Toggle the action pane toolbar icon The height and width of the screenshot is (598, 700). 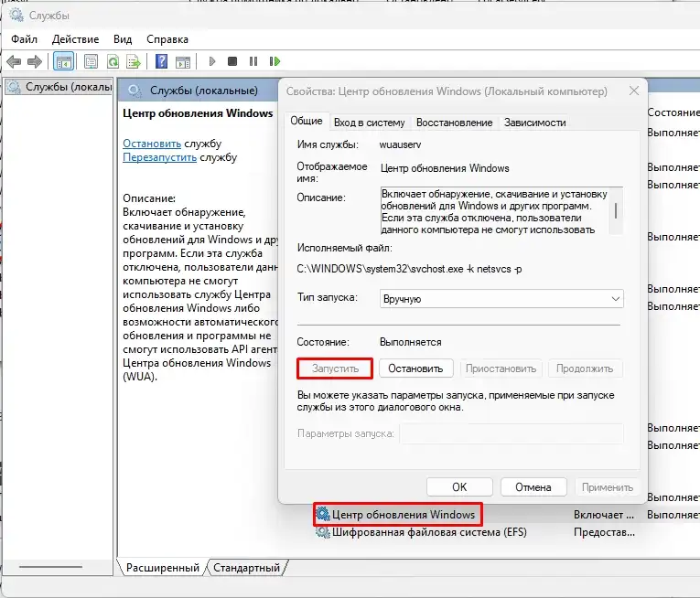pyautogui.click(x=183, y=61)
